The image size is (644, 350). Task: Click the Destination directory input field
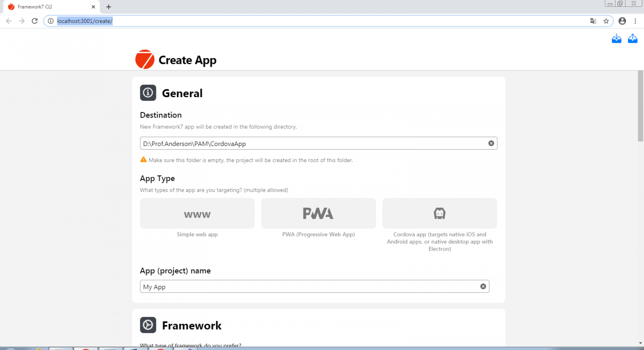point(318,143)
